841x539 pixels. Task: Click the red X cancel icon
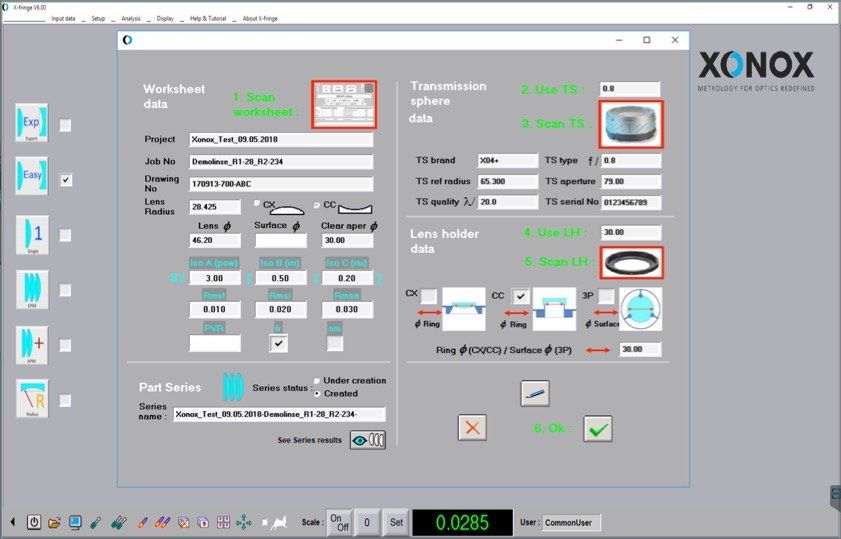click(472, 428)
